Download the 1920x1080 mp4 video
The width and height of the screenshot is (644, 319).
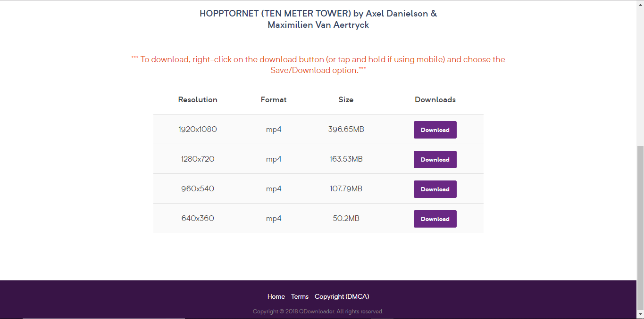pos(435,130)
